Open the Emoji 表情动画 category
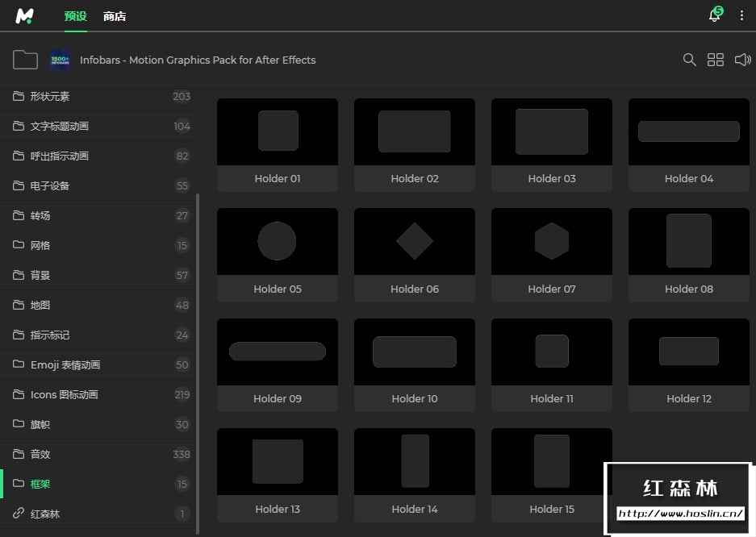The image size is (756, 537). pos(98,365)
